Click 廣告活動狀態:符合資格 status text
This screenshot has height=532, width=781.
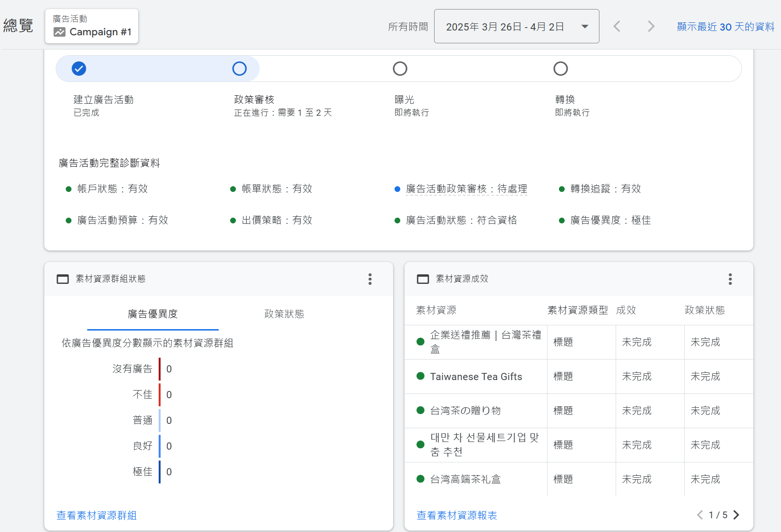coord(462,220)
